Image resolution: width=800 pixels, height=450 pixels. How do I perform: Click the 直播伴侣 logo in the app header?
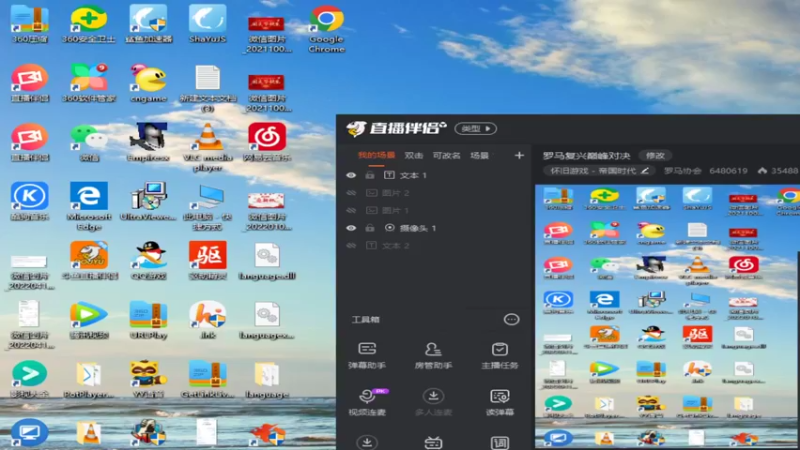point(396,128)
